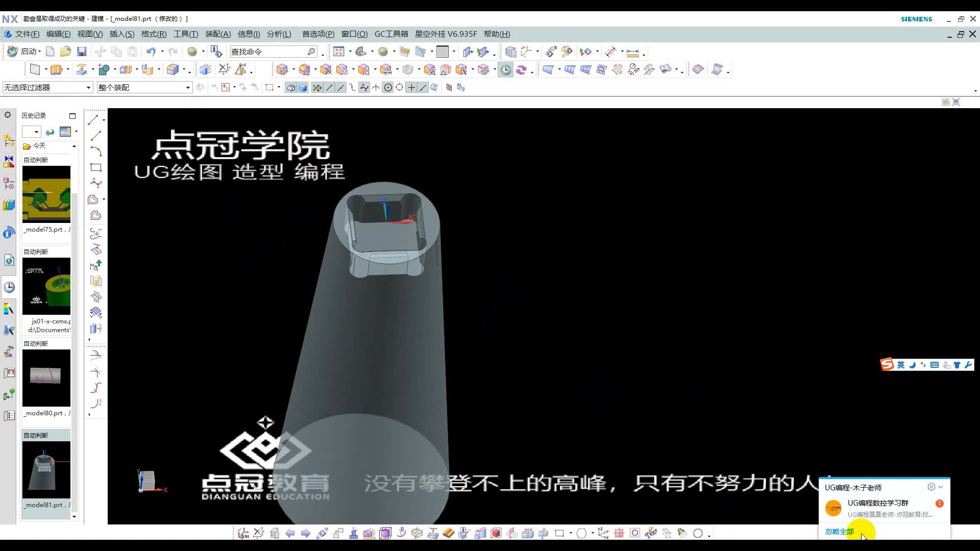
Task: Expand the Line tool dropdown arrow
Action: point(104,120)
